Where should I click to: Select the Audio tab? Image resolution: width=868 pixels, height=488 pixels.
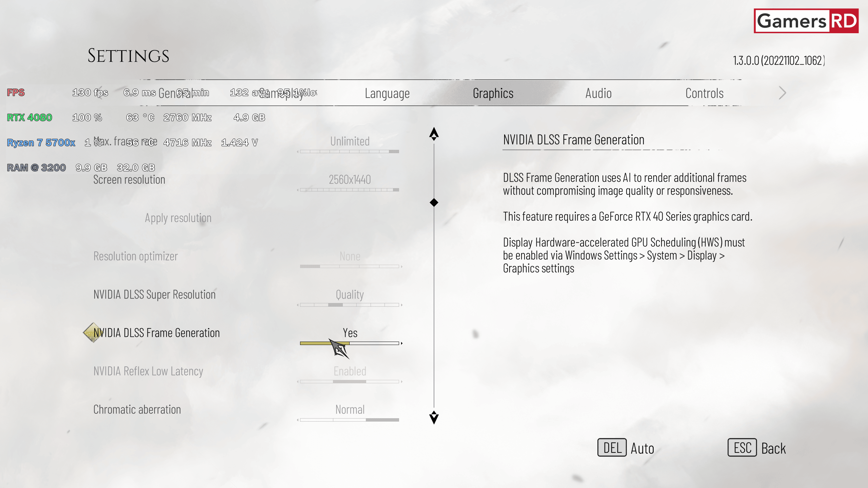(x=598, y=93)
